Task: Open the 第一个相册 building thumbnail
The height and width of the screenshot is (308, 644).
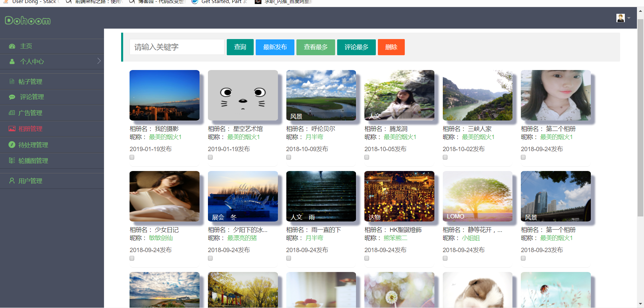Action: (x=556, y=196)
